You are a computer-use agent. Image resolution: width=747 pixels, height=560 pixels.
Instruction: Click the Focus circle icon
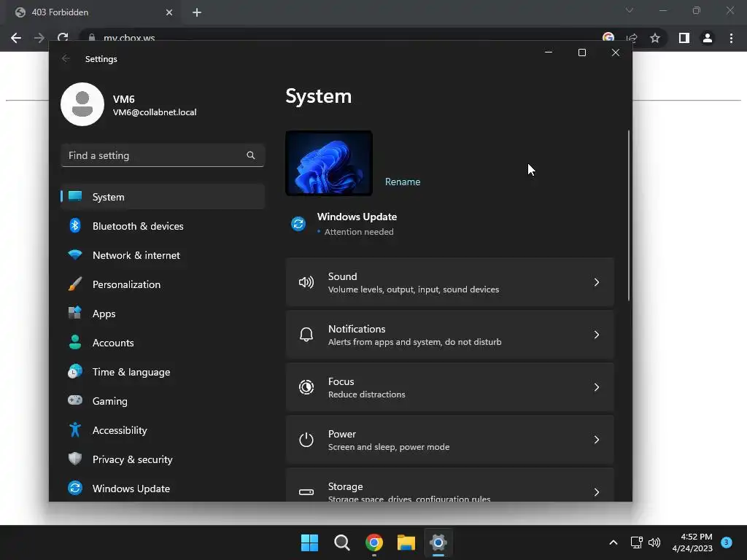click(306, 387)
